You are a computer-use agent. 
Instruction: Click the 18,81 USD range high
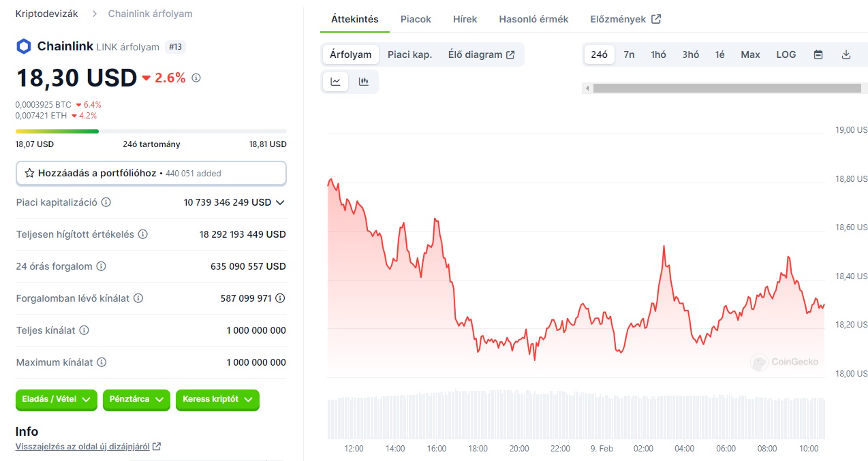pyautogui.click(x=268, y=144)
